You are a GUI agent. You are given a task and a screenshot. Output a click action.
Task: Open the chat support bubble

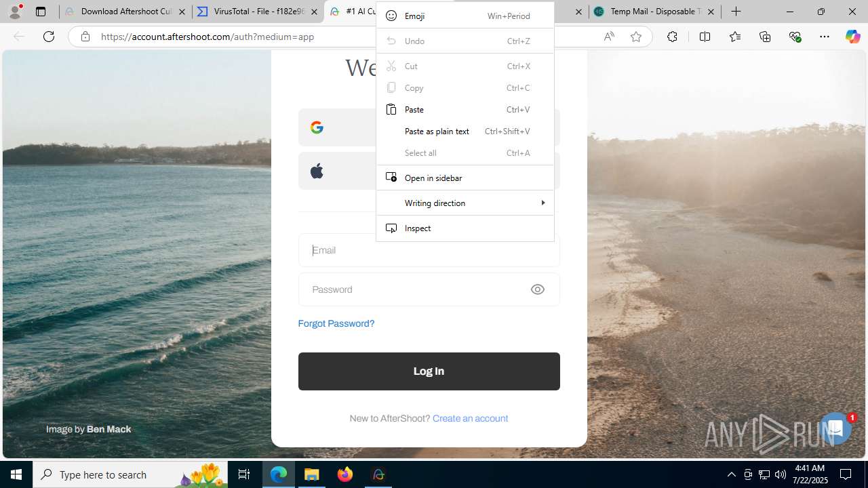pos(835,428)
